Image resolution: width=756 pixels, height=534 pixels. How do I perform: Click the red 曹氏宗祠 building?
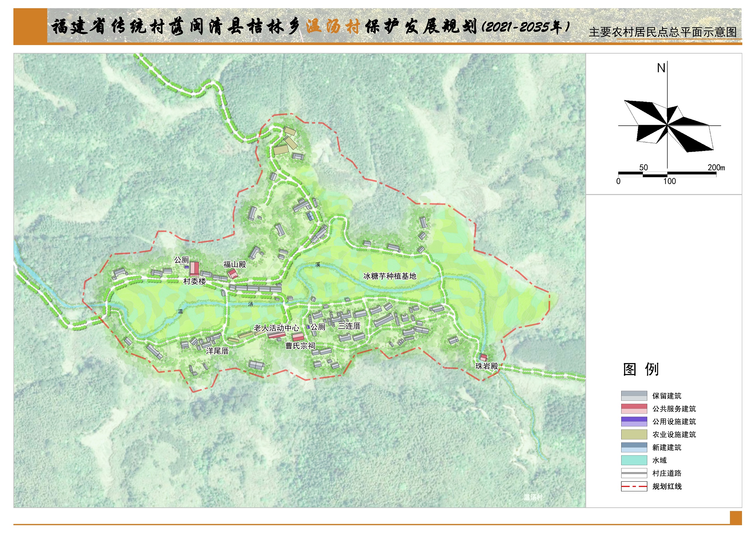[x=298, y=337]
